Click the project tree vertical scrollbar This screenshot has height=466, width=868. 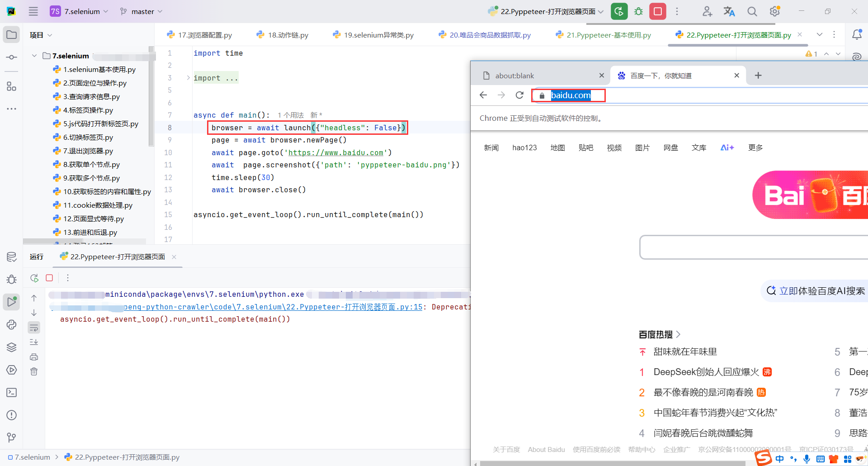151,97
